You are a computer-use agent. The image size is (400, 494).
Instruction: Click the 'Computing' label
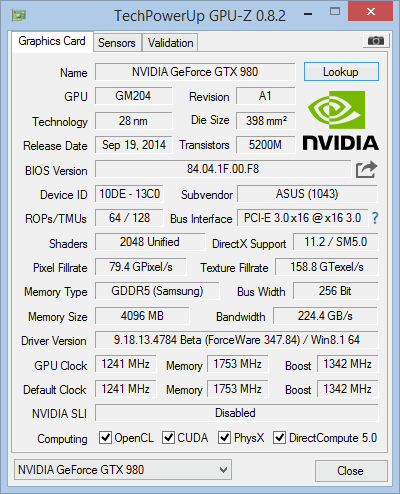[62, 439]
